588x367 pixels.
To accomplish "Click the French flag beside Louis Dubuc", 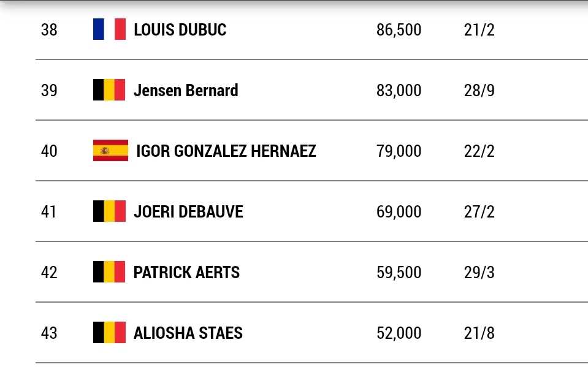I will point(110,29).
